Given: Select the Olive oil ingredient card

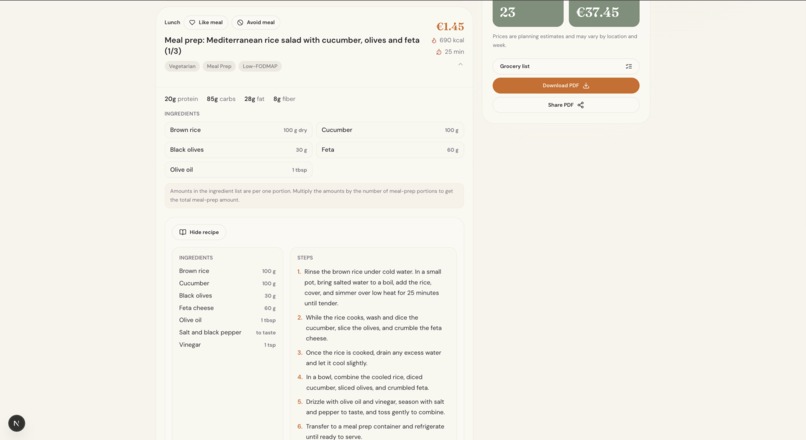Looking at the screenshot, I should [238, 170].
